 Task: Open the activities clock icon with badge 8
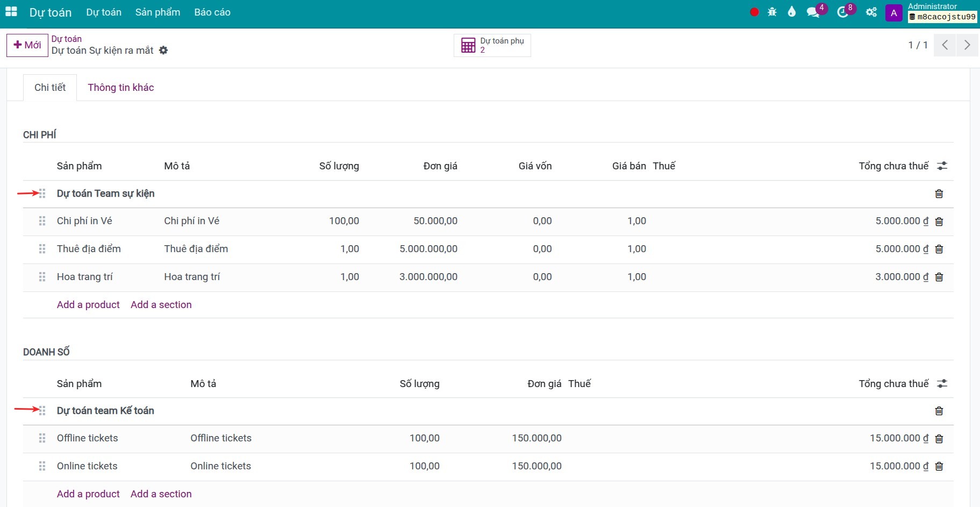coord(842,12)
